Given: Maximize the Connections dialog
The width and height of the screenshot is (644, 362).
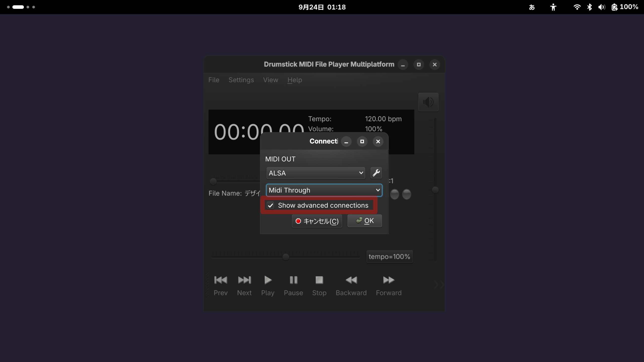Looking at the screenshot, I should tap(362, 142).
